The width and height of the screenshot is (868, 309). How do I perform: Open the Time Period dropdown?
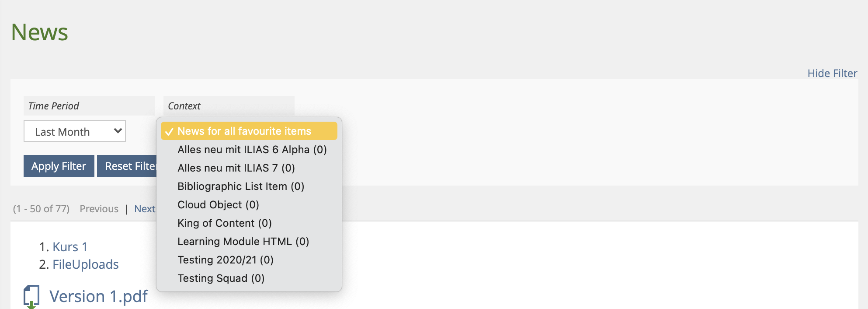point(75,131)
